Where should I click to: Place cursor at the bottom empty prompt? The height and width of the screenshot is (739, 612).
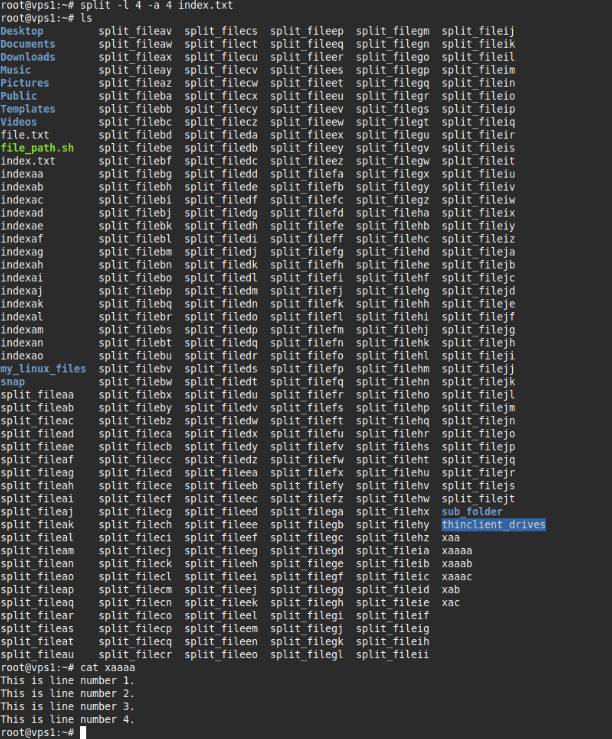[86, 732]
